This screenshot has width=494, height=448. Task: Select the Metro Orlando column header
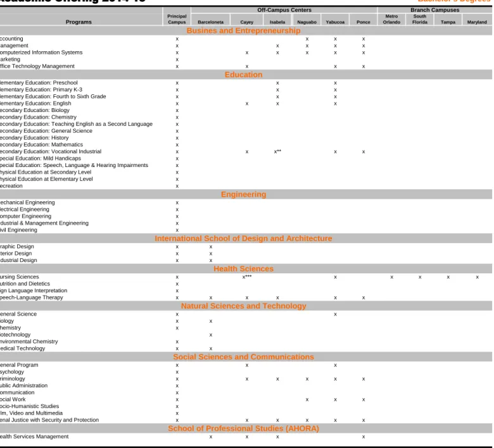391,19
